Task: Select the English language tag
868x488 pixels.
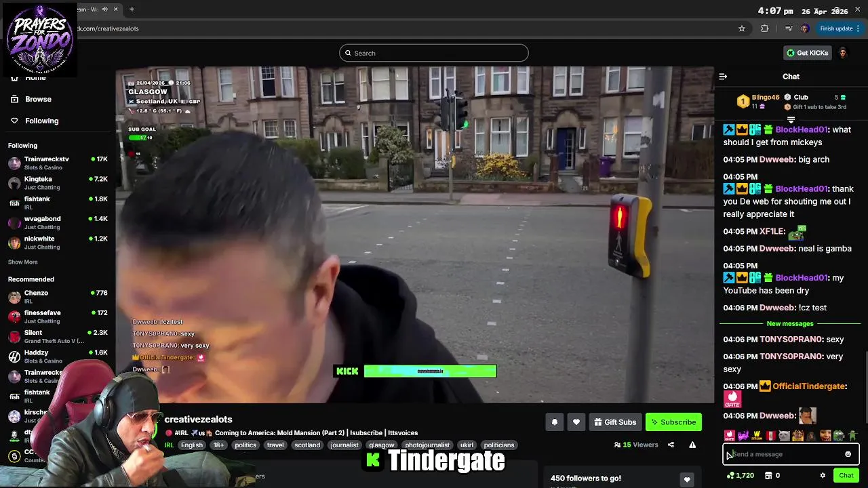Action: point(192,445)
